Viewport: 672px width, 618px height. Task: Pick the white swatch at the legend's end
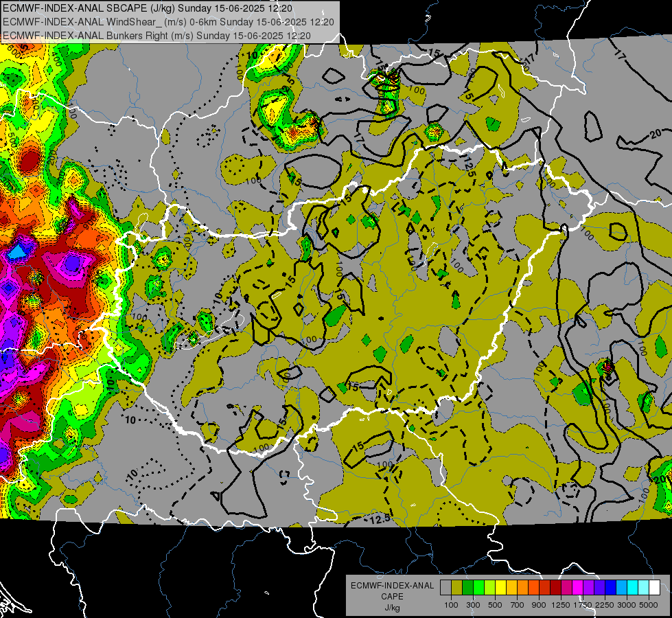click(655, 588)
